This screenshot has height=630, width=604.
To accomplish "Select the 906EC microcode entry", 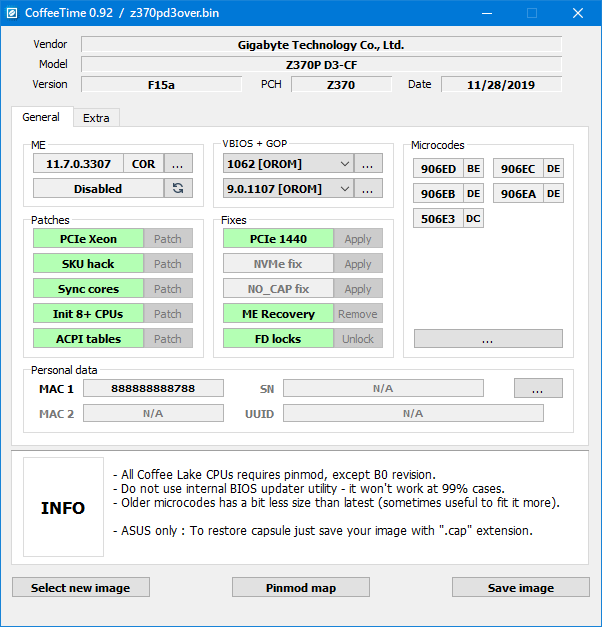I will (x=518, y=169).
